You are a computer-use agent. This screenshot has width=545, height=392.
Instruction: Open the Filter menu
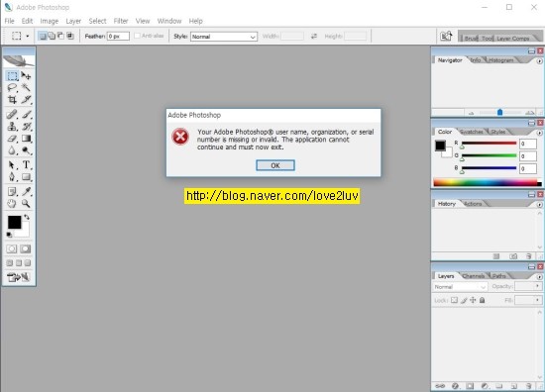[x=121, y=21]
